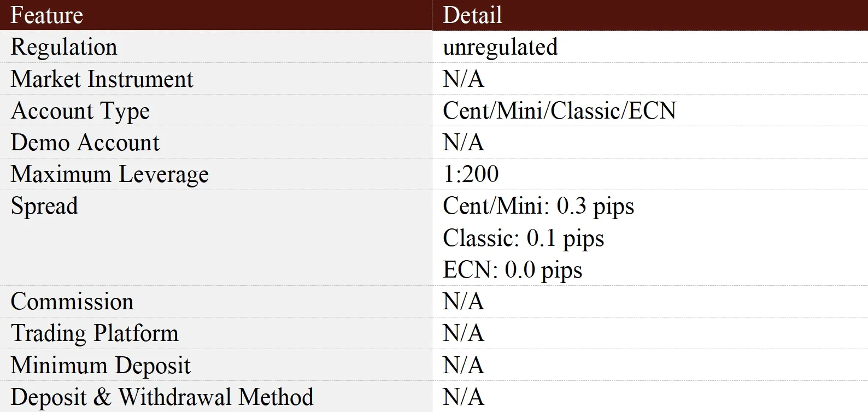
Task: Click the Cent/Mini/Classic/ECN cell
Action: pos(559,111)
